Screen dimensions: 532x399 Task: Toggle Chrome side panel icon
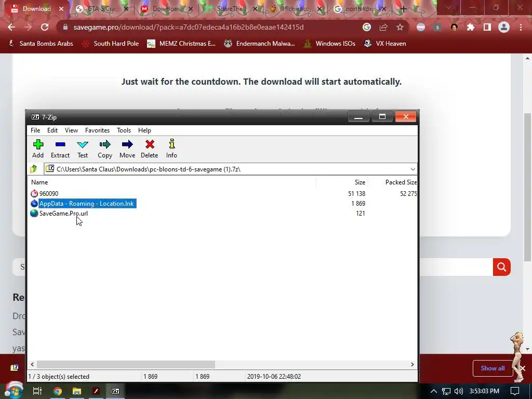[487, 27]
